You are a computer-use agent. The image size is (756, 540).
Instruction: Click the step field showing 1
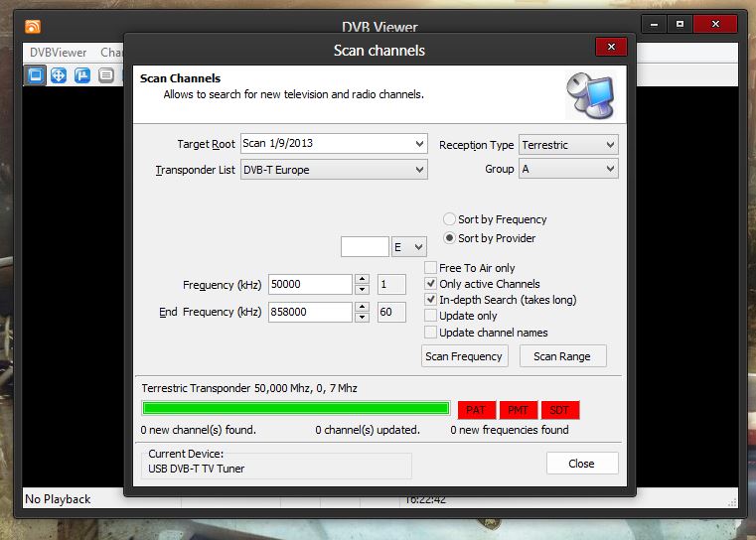391,284
